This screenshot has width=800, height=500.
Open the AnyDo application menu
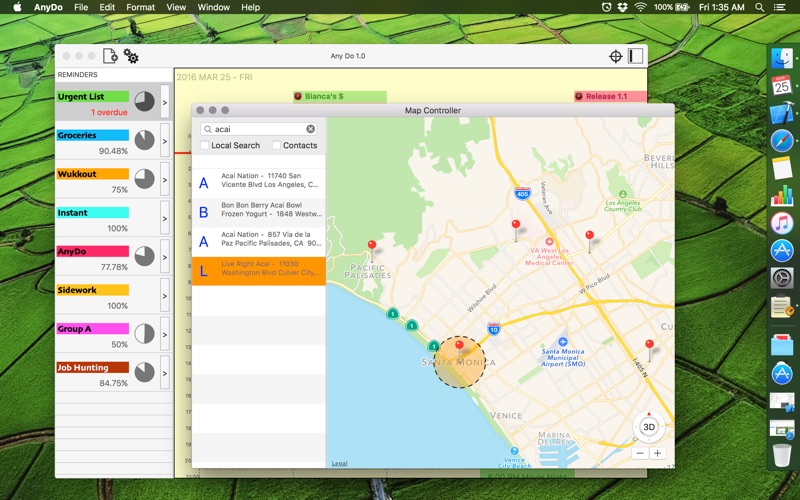pos(50,7)
